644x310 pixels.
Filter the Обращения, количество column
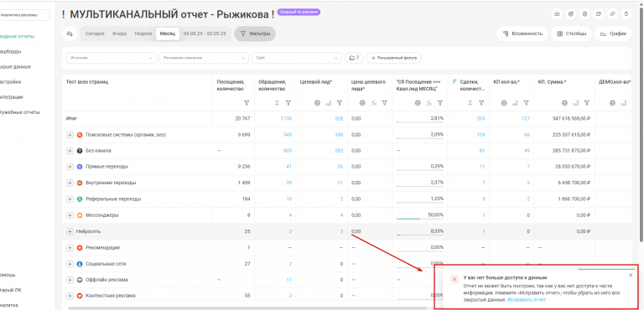(288, 103)
